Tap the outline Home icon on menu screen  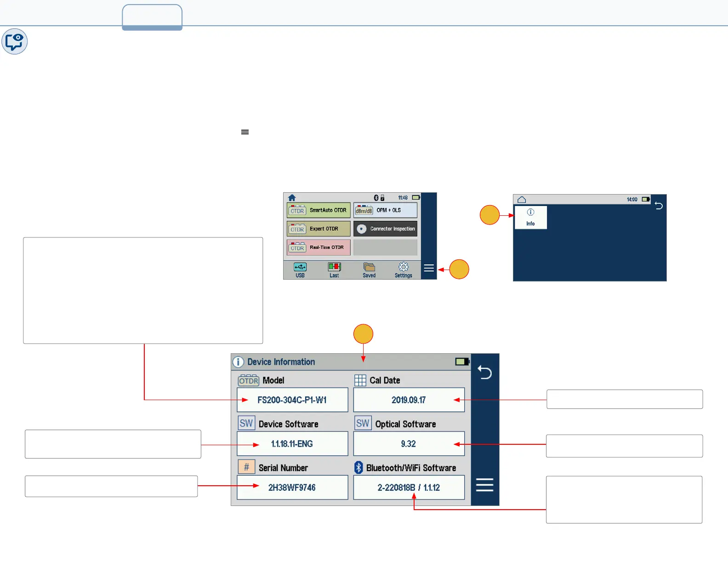(x=522, y=200)
